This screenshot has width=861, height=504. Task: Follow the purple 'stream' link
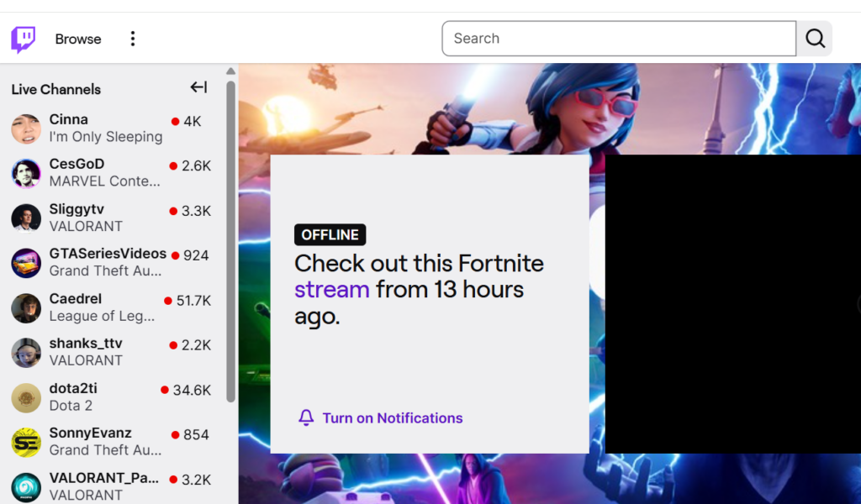coord(331,290)
